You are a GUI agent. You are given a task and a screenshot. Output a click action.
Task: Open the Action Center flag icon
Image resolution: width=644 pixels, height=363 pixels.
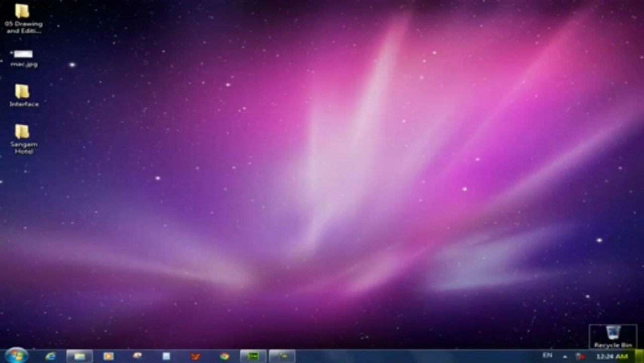point(581,356)
